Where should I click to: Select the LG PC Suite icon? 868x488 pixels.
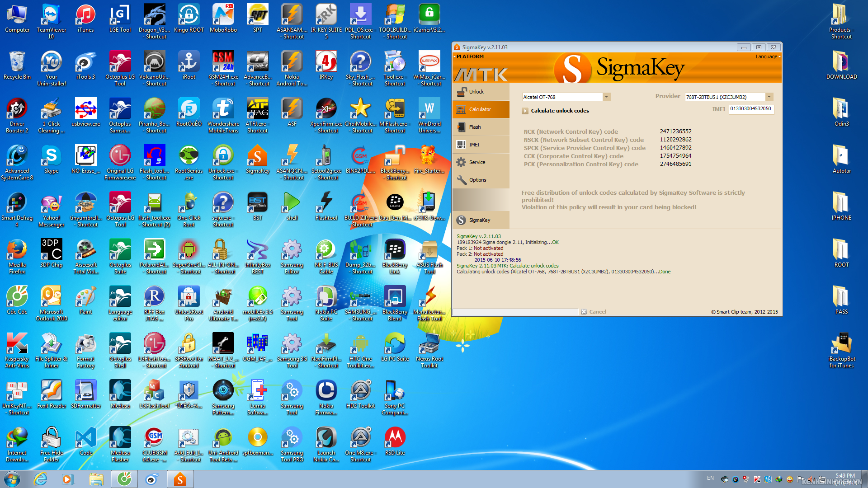[395, 347]
